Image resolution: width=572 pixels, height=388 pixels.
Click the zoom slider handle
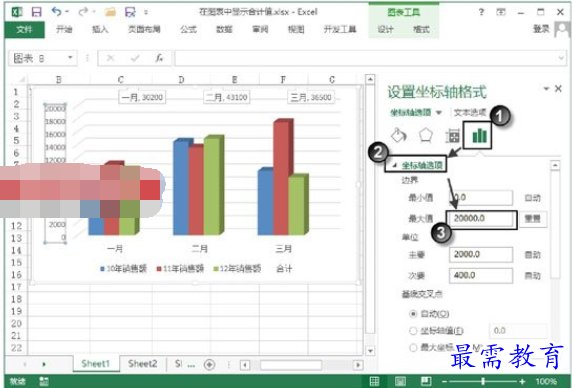point(483,381)
